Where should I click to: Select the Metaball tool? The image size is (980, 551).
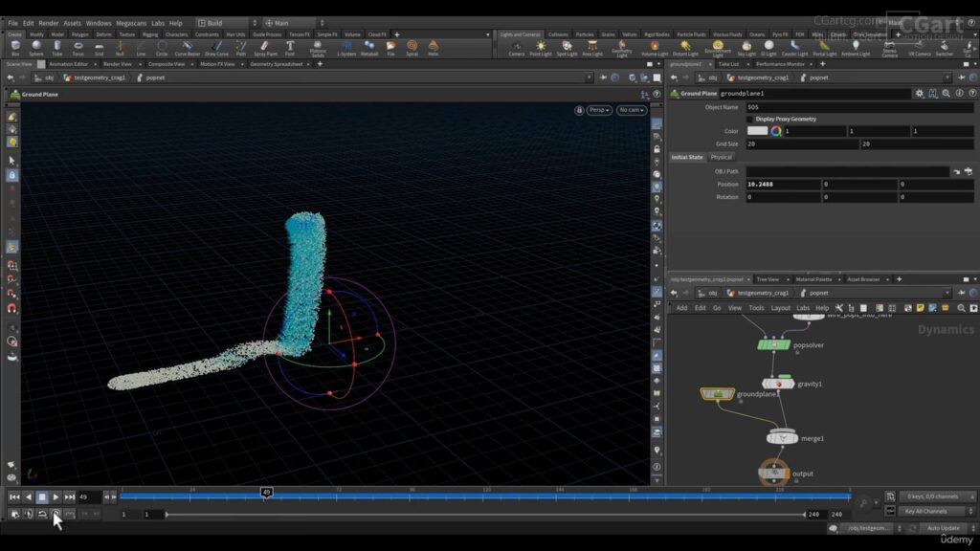pos(369,48)
